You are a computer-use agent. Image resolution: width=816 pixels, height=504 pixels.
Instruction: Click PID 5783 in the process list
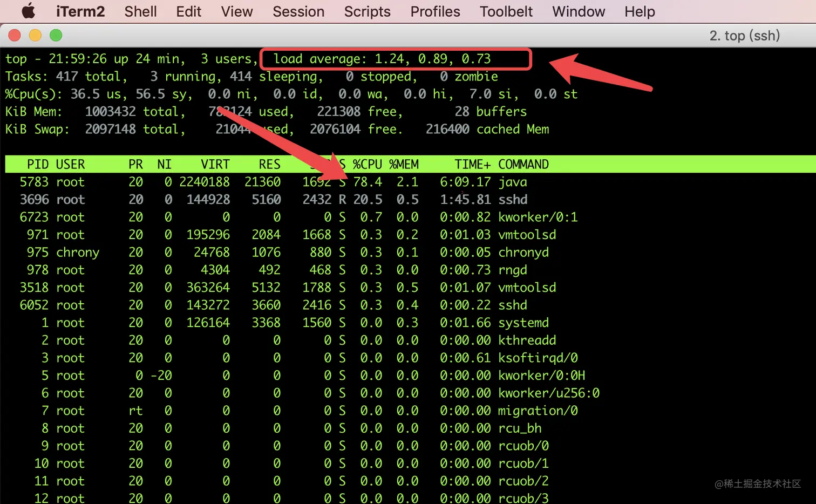pos(34,182)
